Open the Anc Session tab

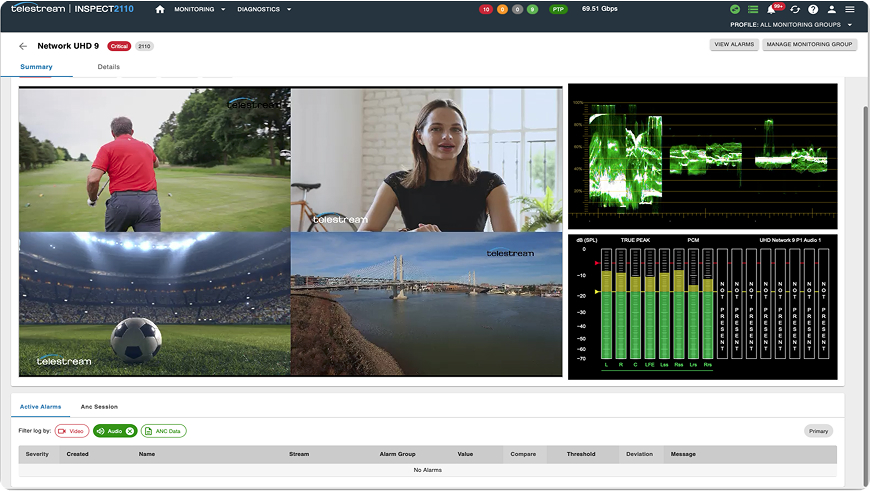(99, 407)
